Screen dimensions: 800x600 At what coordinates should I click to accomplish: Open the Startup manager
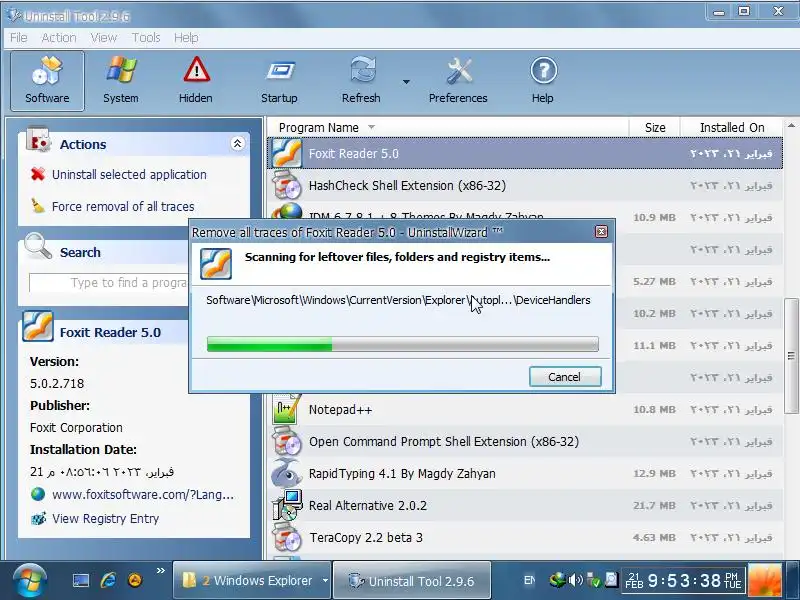tap(279, 81)
